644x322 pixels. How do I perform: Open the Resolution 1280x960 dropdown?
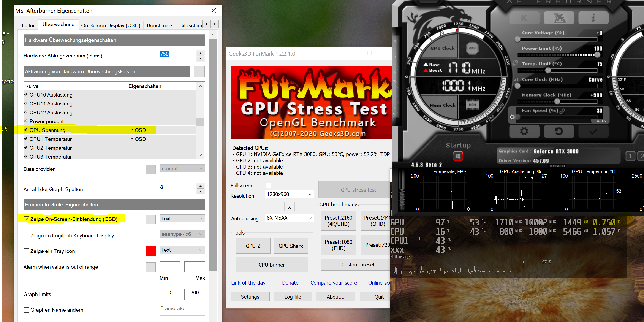tap(289, 194)
